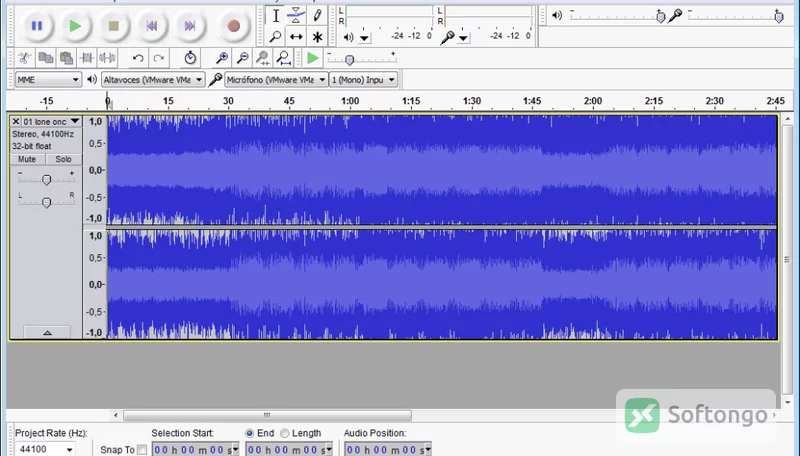Adjust the output volume slider
The height and width of the screenshot is (456, 800).
pyautogui.click(x=661, y=17)
